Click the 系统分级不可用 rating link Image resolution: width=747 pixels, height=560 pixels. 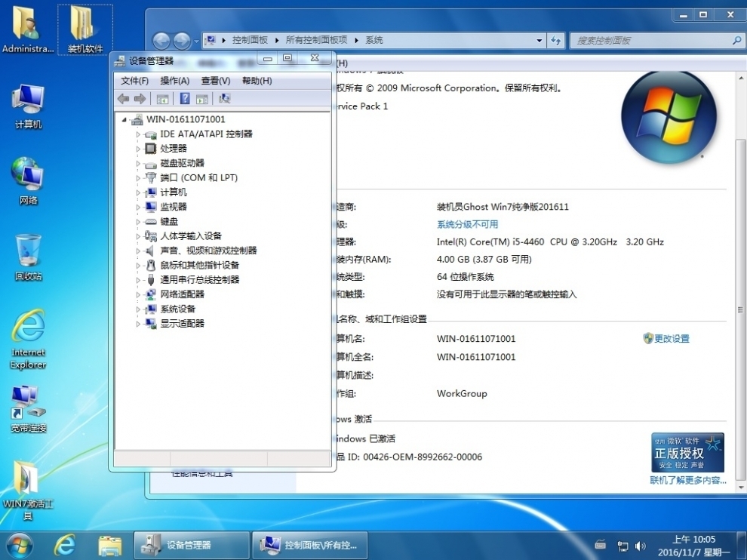click(x=467, y=224)
